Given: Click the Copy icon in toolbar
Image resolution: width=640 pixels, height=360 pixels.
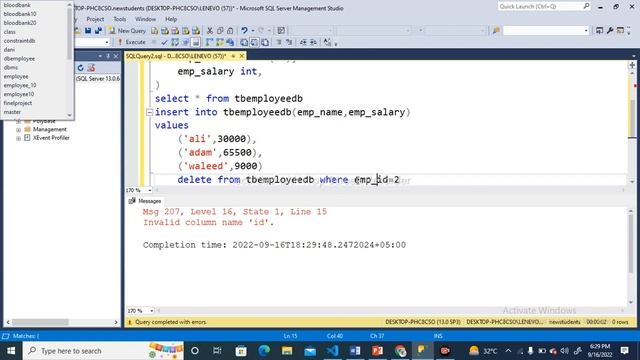Looking at the screenshot, I should 220,31.
